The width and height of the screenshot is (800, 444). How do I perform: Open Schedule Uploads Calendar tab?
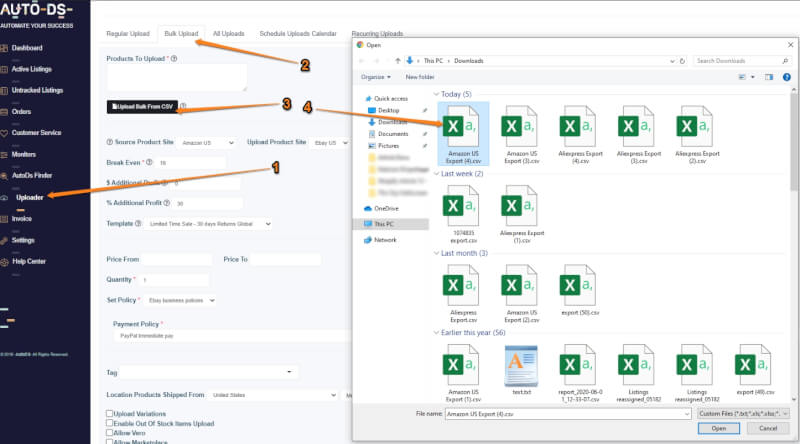298,34
